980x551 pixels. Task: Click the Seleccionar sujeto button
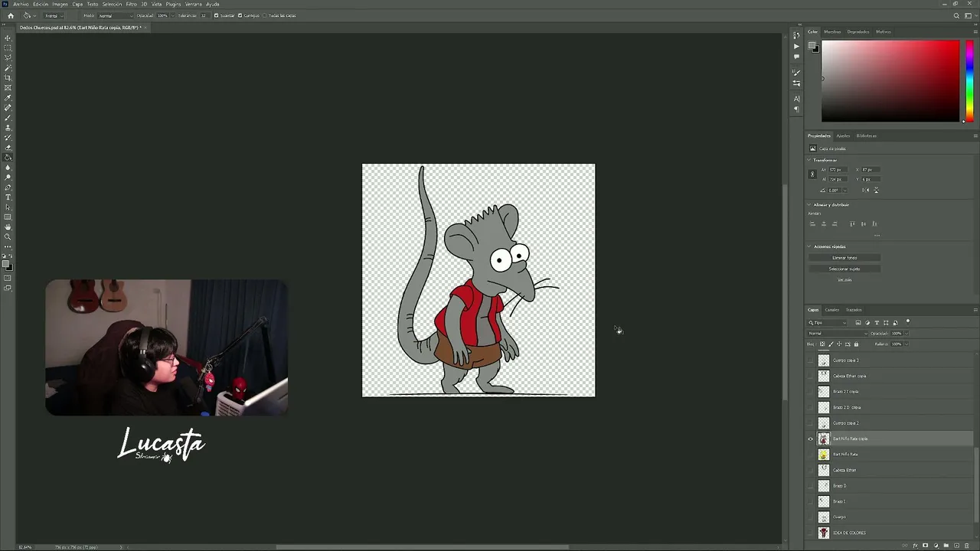coord(844,269)
